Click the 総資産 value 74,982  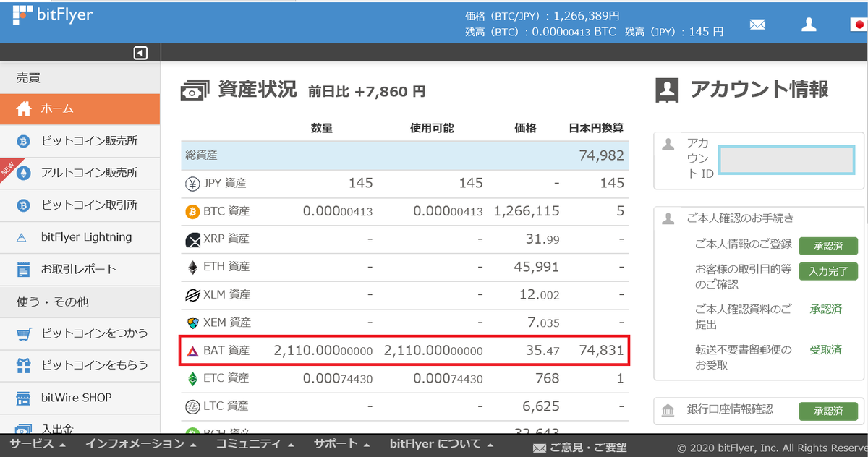click(x=601, y=155)
